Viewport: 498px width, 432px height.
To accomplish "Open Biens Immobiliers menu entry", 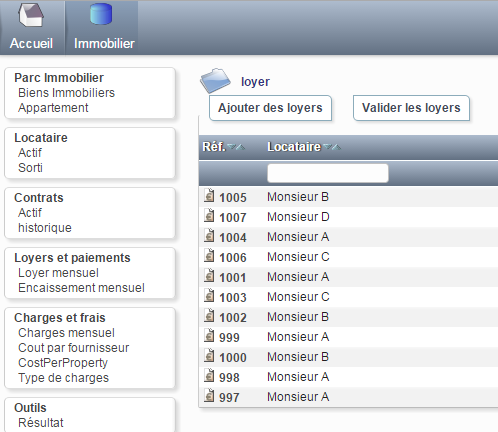I will (x=66, y=93).
